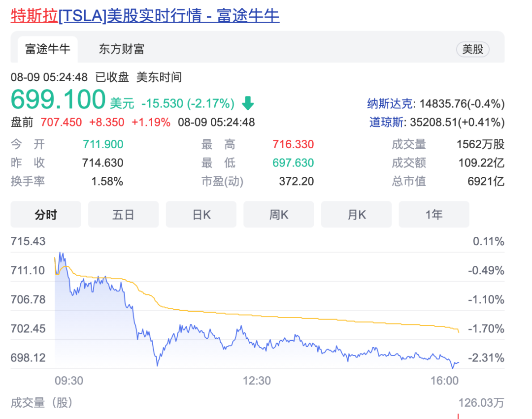
Task: Select the 富途牛牛 source tab
Action: 47,49
